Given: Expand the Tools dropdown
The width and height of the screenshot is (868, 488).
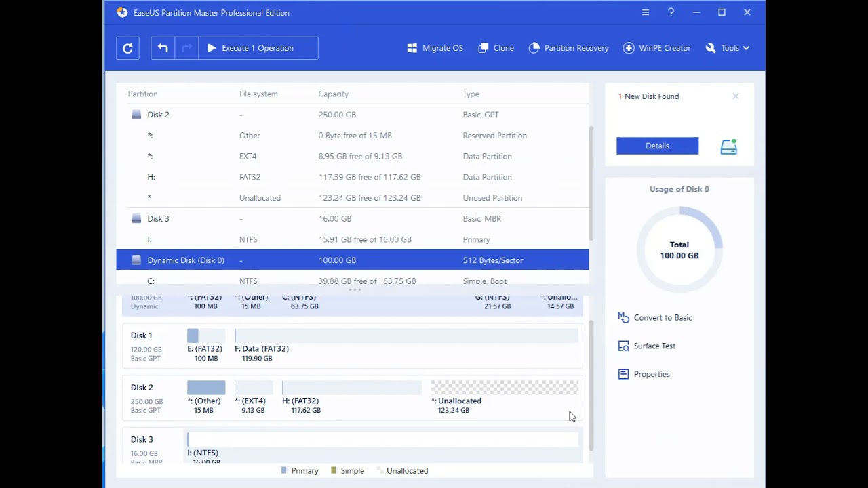Looking at the screenshot, I should click(x=728, y=48).
